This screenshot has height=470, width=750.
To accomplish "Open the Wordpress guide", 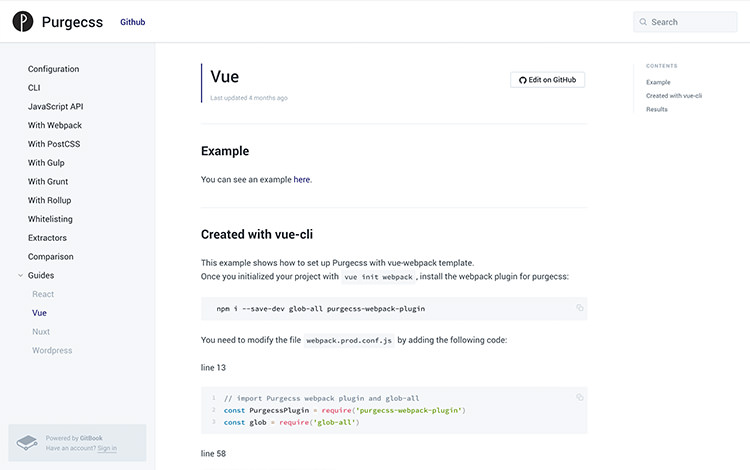I will [52, 350].
